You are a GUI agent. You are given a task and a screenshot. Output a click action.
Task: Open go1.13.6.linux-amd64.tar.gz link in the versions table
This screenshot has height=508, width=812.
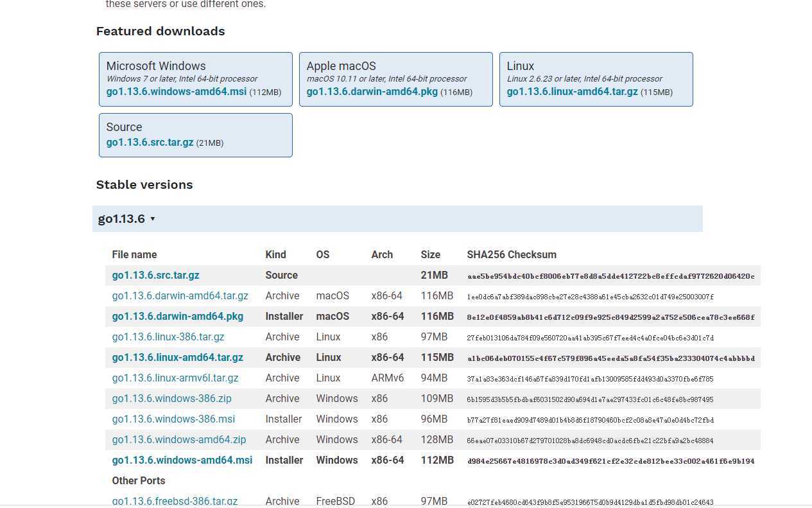tap(178, 358)
